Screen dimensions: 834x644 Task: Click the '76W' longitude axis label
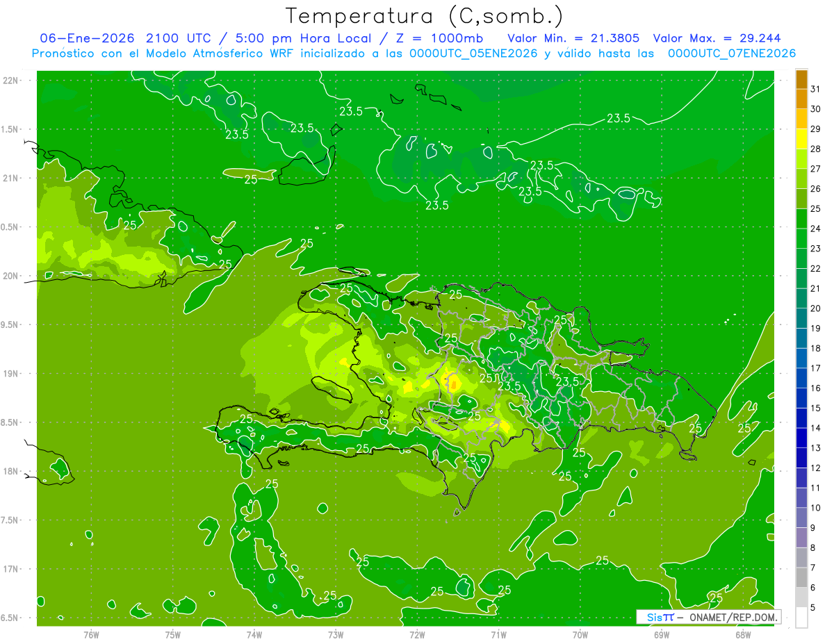91,634
